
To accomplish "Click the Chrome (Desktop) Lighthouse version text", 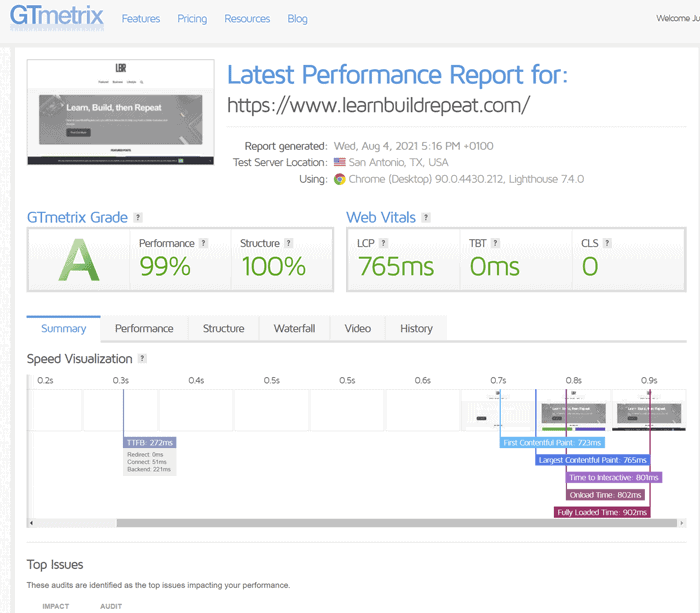I will [x=466, y=179].
